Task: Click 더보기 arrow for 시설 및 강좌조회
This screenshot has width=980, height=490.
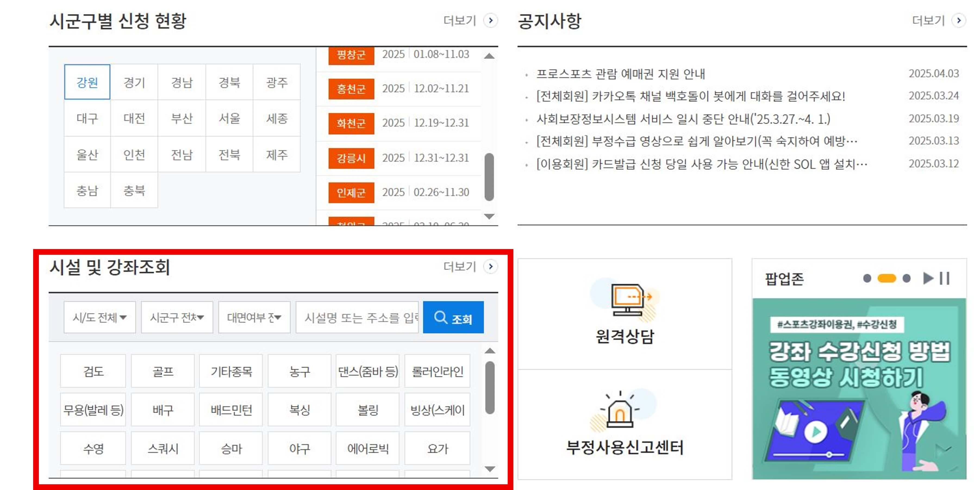Action: click(x=490, y=266)
